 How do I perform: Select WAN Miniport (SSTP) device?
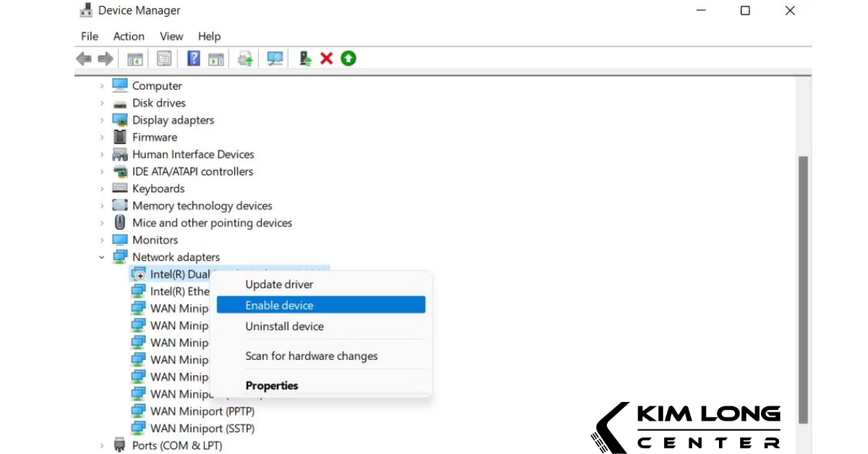point(202,428)
